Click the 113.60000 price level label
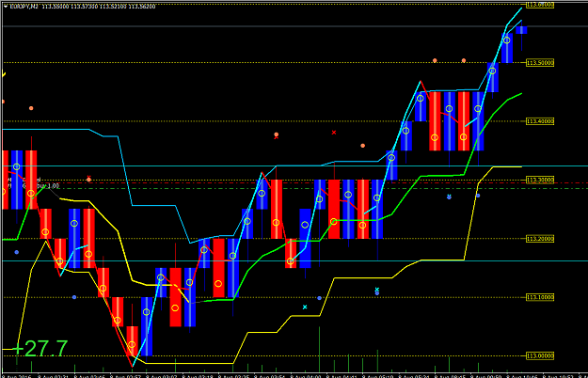The width and height of the screenshot is (588, 378). (540, 5)
